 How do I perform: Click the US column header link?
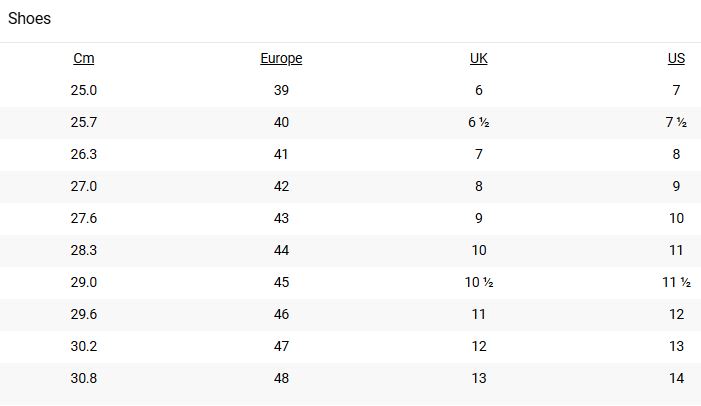coord(677,58)
